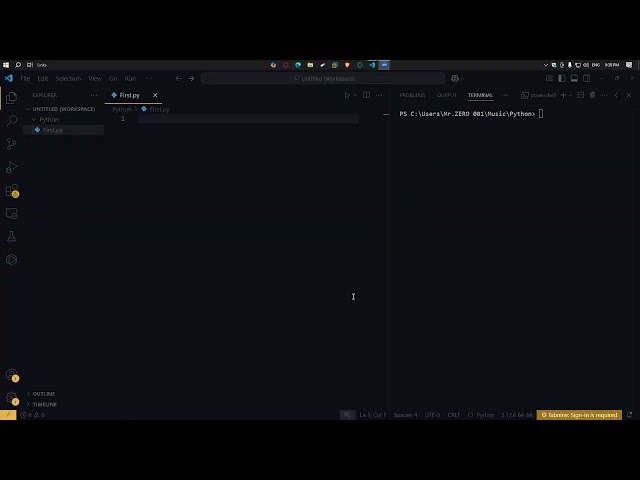Open the Selection menu
Image resolution: width=640 pixels, height=480 pixels.
pos(68,78)
